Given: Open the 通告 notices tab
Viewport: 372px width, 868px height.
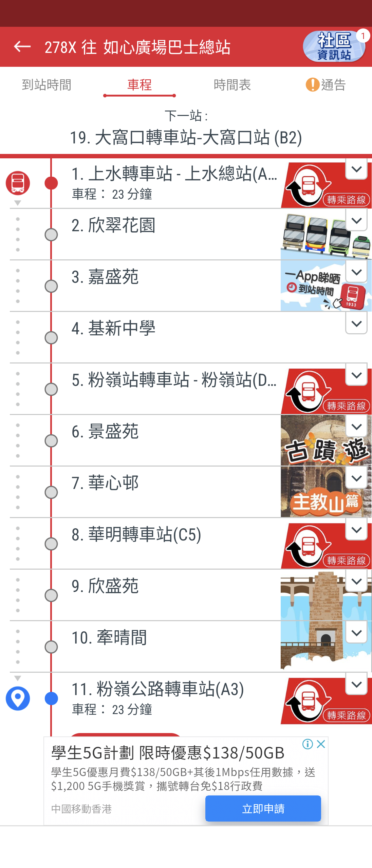Looking at the screenshot, I should tap(325, 85).
